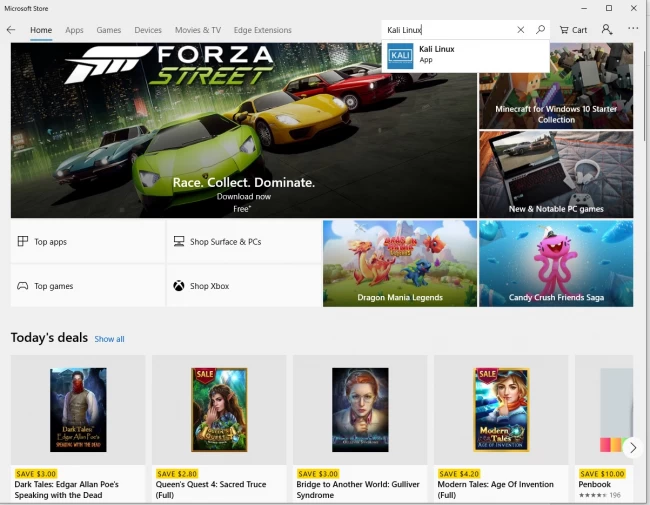Show all of Today's deals

tap(109, 339)
